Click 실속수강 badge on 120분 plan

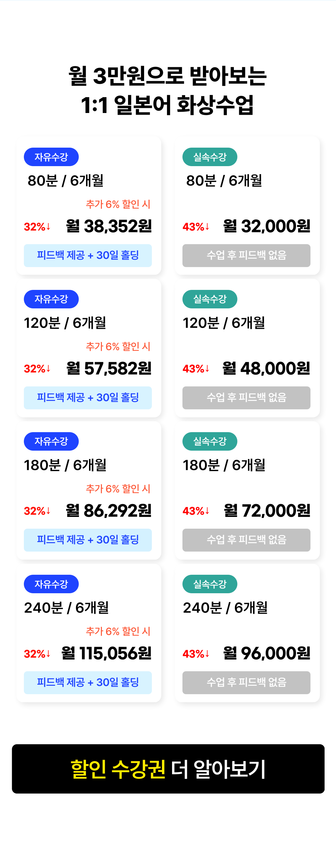pos(210,299)
